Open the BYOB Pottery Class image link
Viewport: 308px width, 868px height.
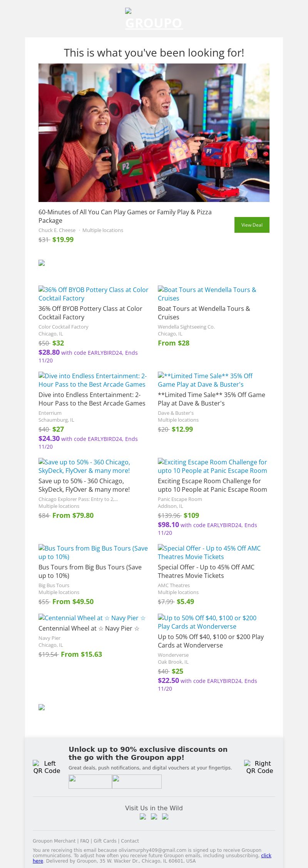click(93, 294)
